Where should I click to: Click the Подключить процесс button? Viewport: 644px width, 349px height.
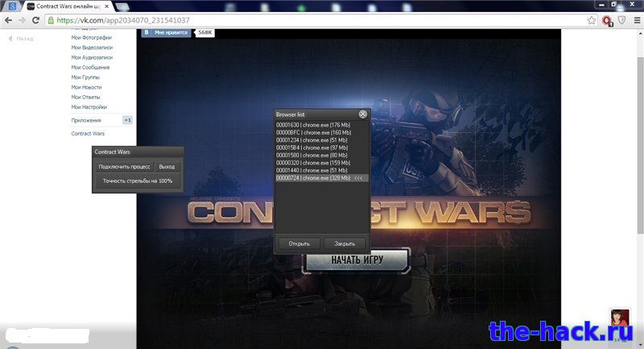click(125, 167)
